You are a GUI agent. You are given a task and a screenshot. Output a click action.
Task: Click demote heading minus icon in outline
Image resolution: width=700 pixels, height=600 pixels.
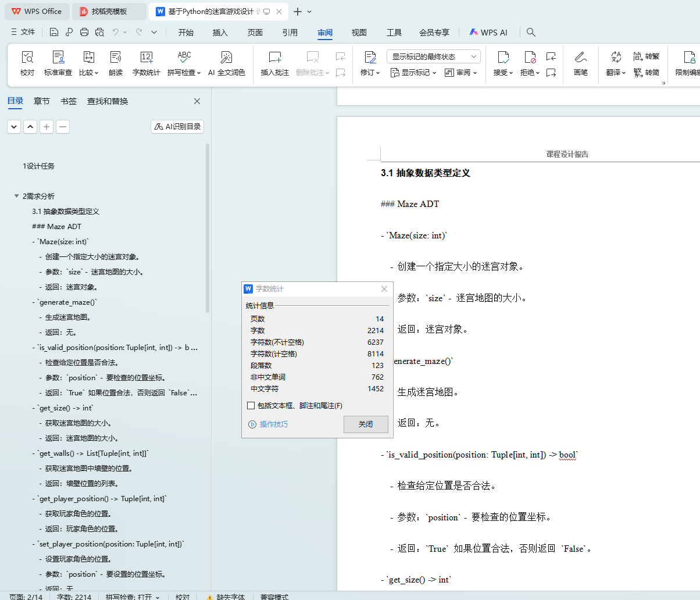point(63,127)
